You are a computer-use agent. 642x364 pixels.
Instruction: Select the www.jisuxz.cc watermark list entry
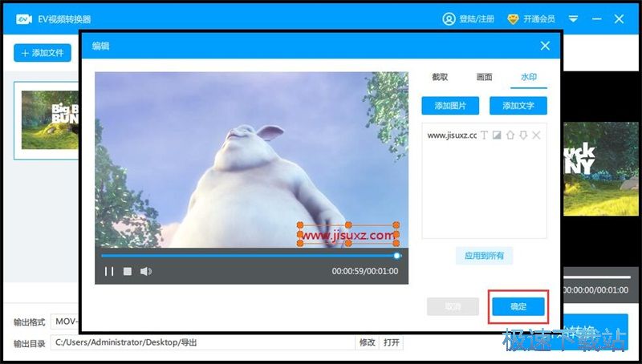(452, 135)
